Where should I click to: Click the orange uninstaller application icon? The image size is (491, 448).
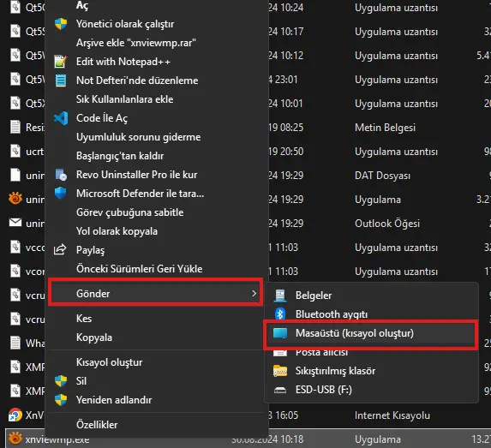(15, 199)
